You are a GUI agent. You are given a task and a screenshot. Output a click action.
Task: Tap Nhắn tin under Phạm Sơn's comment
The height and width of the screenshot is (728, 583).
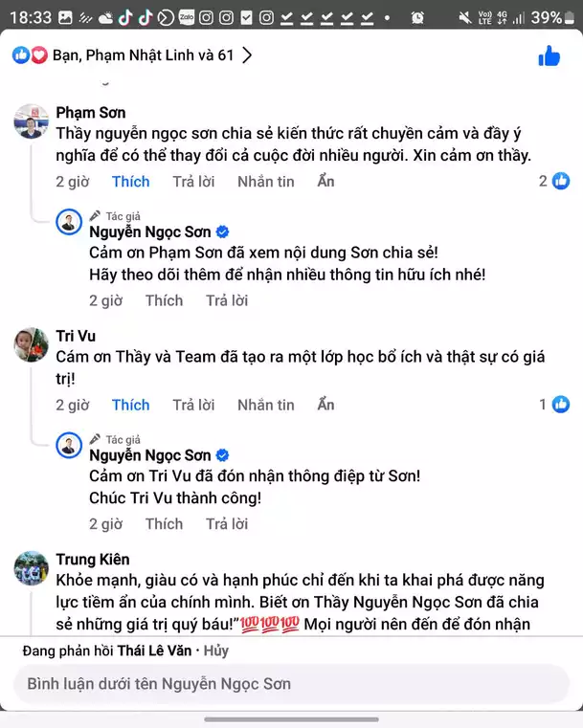265,182
